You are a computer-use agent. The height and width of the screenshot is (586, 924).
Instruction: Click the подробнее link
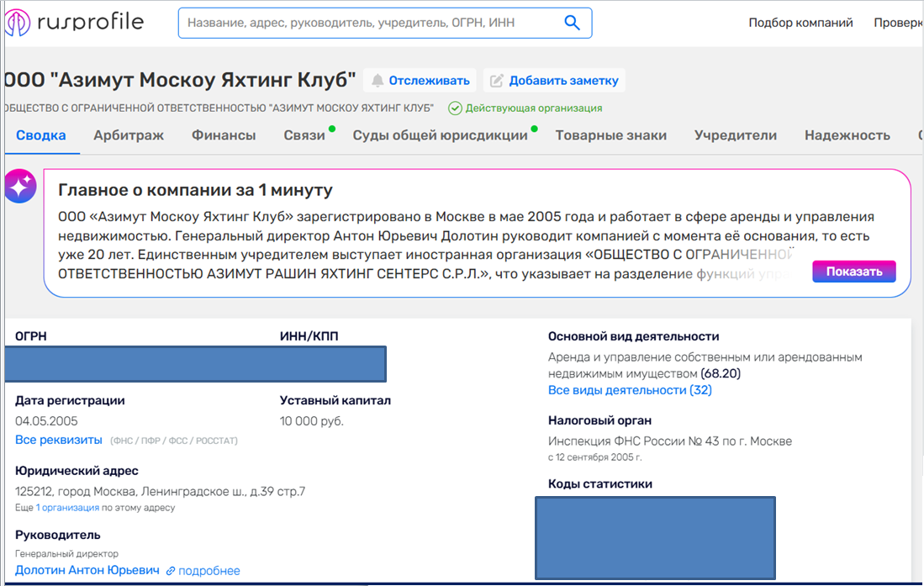click(209, 571)
